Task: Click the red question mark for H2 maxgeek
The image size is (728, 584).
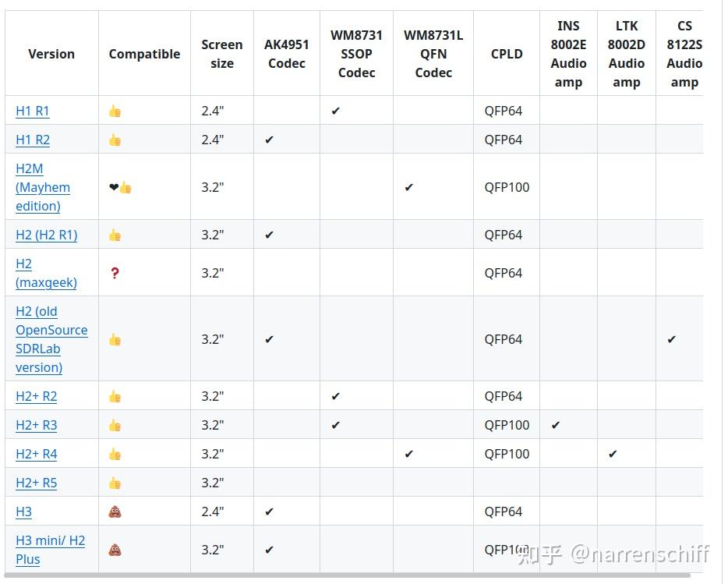Action: coord(115,273)
